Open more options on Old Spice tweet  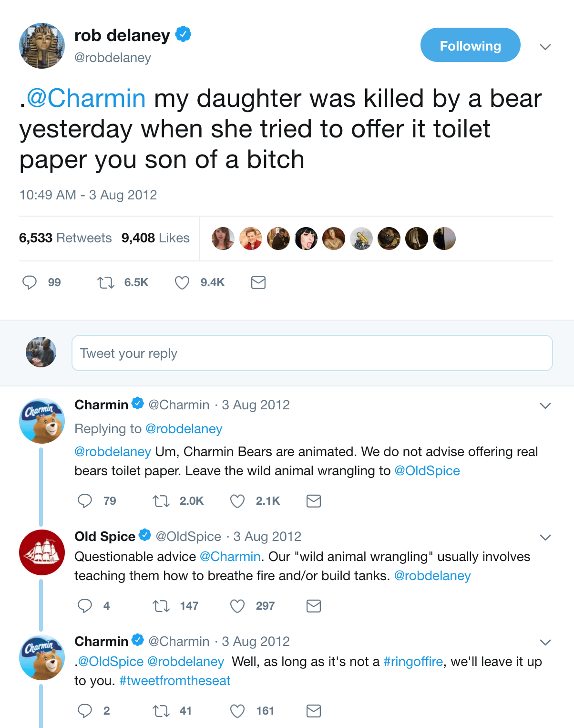545,537
